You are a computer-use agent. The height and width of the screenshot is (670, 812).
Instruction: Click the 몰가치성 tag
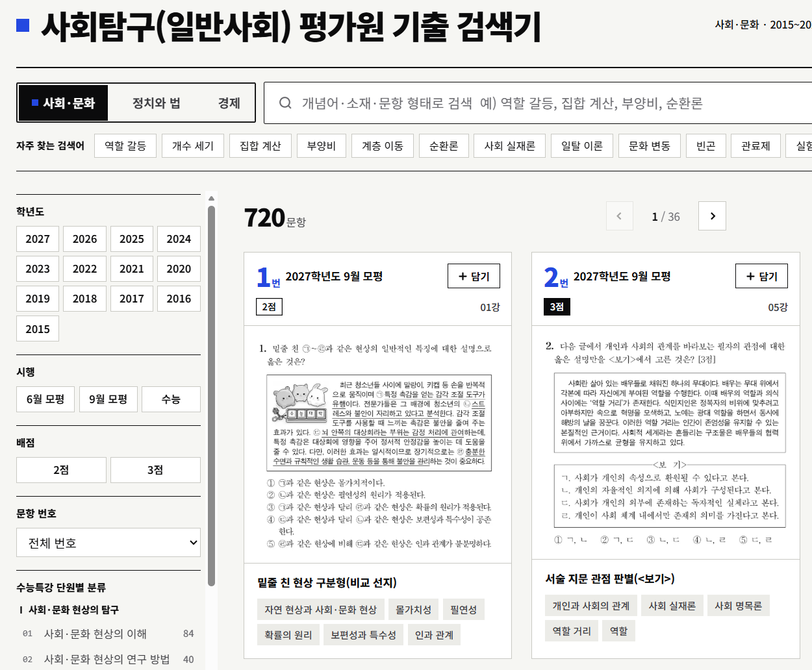(414, 610)
